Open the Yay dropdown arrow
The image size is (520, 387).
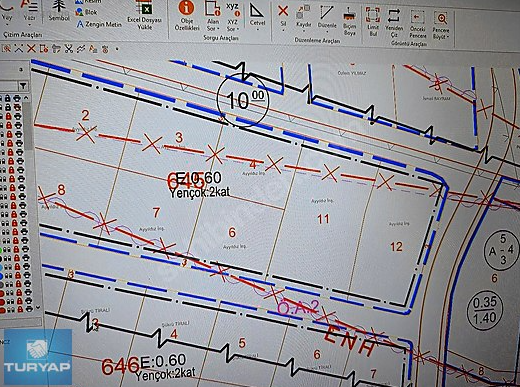pos(7,25)
